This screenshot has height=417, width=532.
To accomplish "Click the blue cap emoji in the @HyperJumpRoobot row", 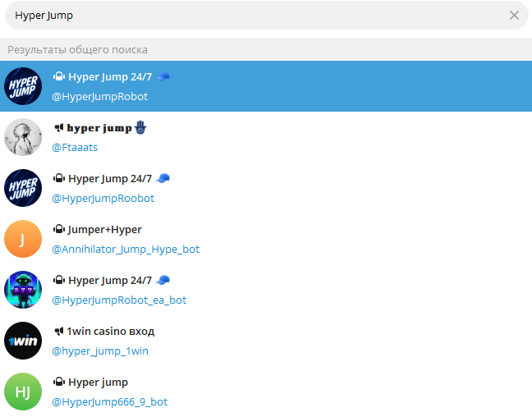I will (x=163, y=178).
